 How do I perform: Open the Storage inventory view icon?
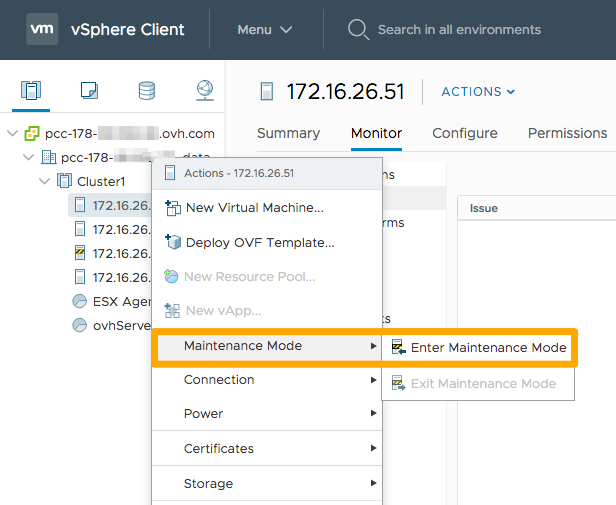coord(147,91)
